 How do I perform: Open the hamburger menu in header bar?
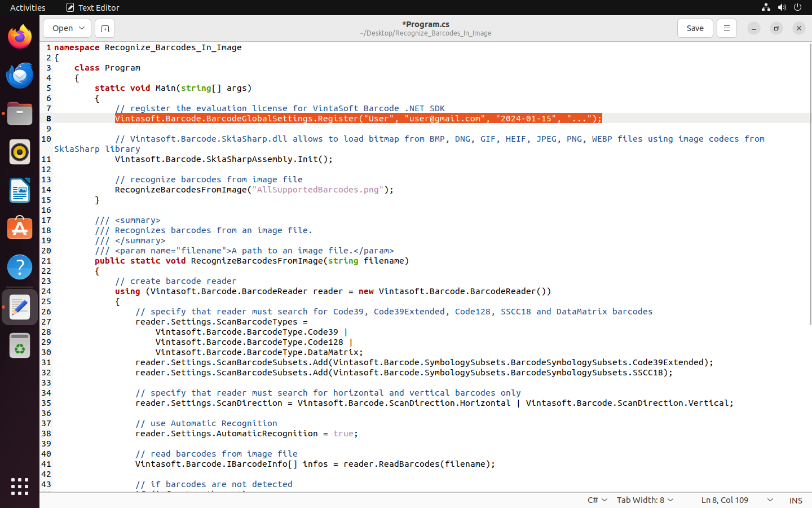(x=726, y=28)
